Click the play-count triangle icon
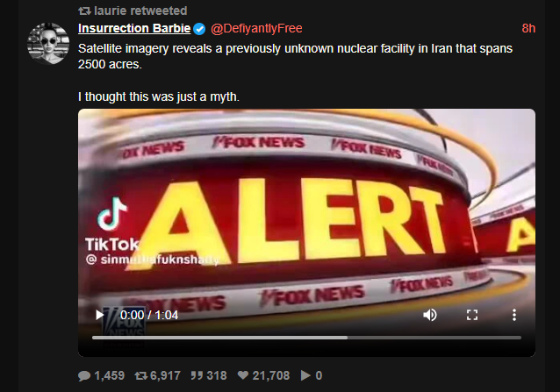Image resolution: width=560 pixels, height=392 pixels. pyautogui.click(x=305, y=375)
